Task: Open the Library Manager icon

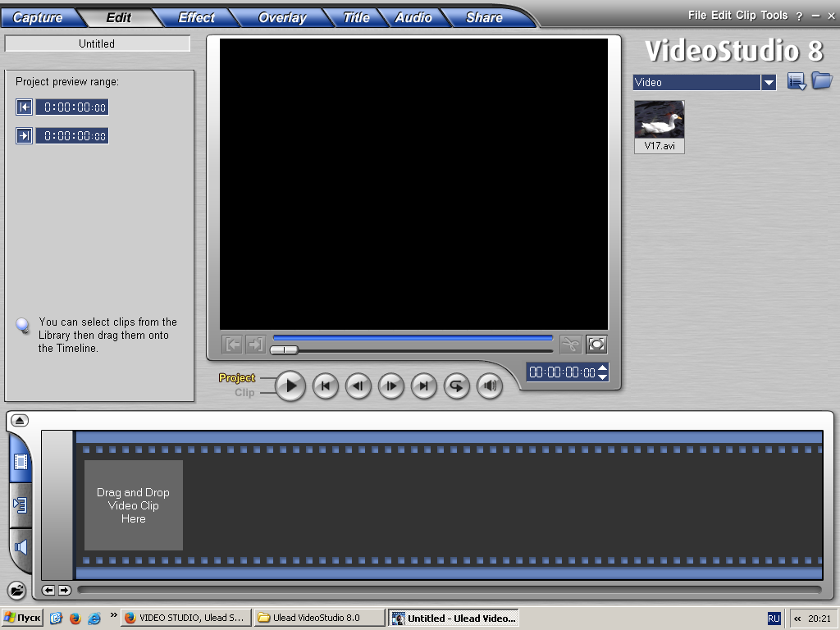Action: [796, 81]
